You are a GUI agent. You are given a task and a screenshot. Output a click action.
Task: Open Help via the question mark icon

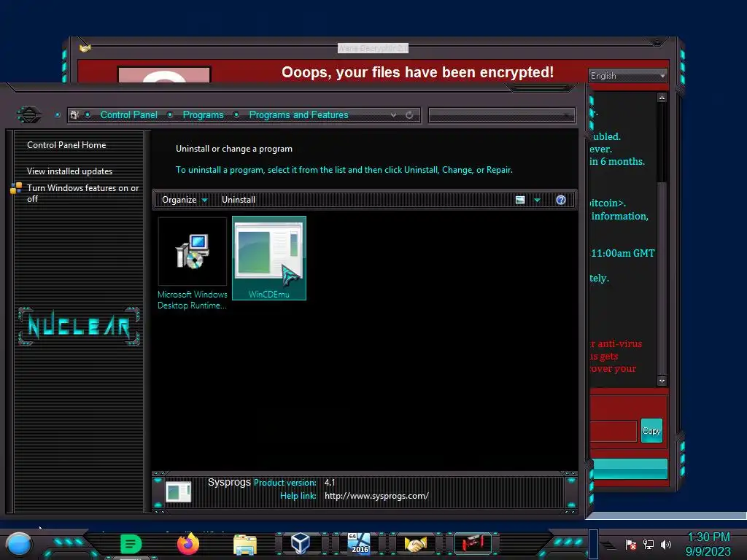click(x=561, y=200)
